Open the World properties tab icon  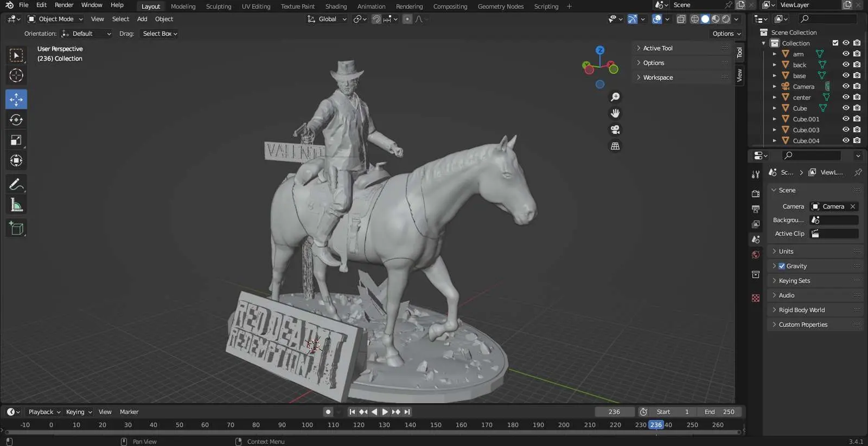pyautogui.click(x=756, y=255)
